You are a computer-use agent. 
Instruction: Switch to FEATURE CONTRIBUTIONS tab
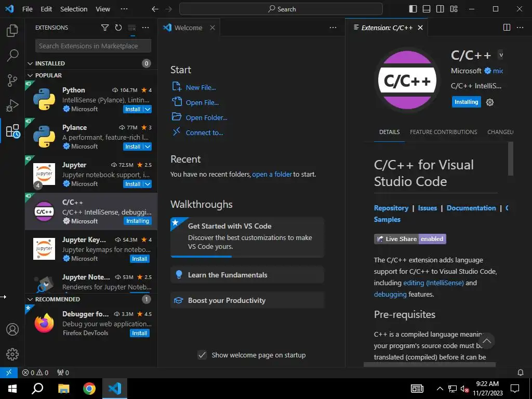coord(443,132)
